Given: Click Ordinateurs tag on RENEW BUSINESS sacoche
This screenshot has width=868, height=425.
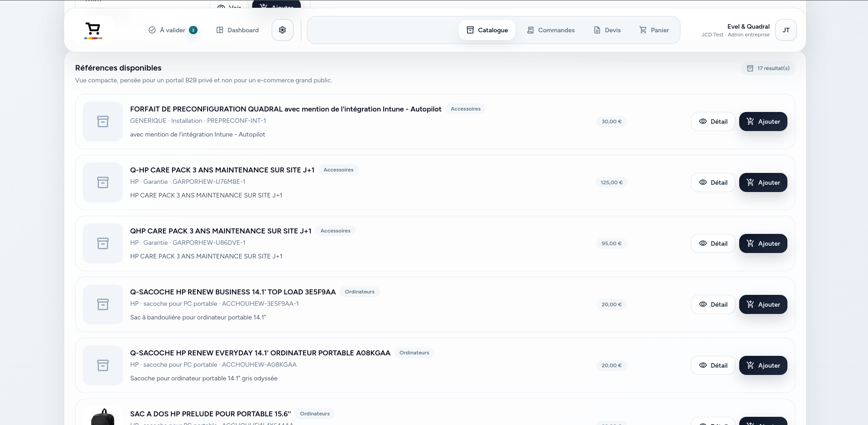Looking at the screenshot, I should point(360,292).
